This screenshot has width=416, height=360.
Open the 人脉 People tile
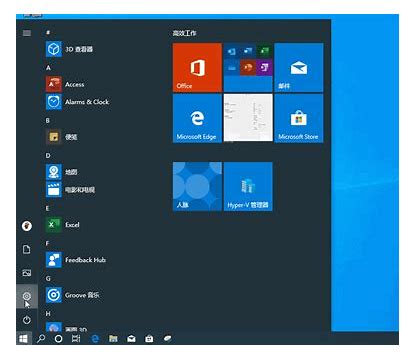click(197, 186)
